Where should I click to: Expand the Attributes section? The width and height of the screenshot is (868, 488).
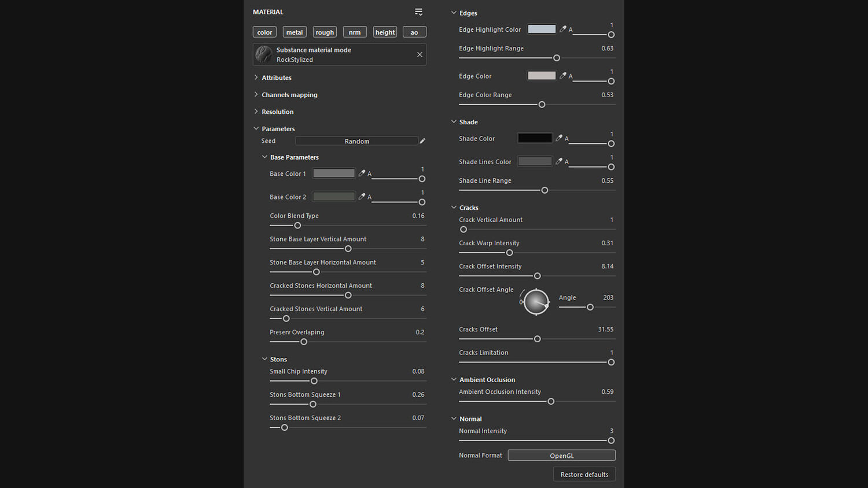[276, 77]
